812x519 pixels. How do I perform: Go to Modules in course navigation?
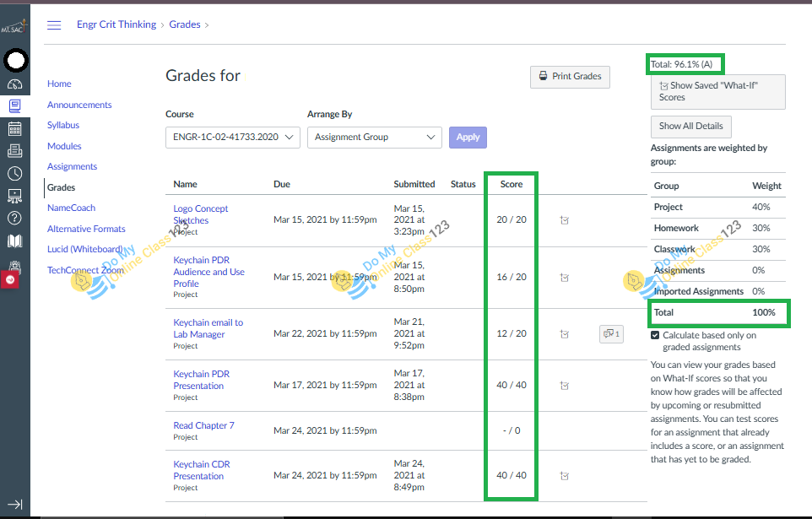point(64,146)
